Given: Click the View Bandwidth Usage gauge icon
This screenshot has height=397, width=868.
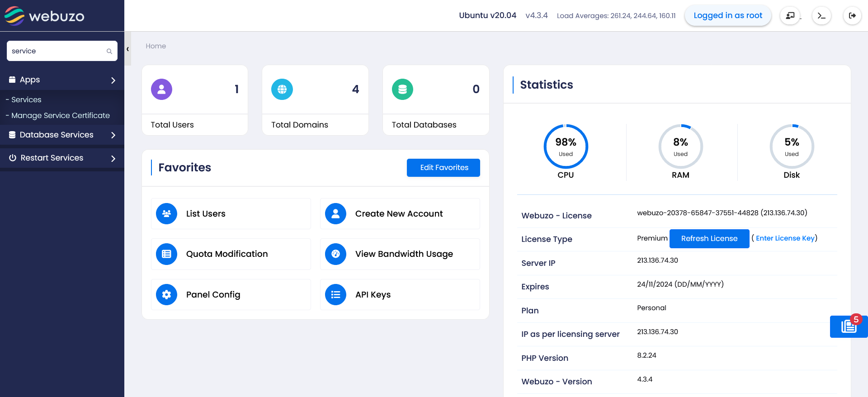Looking at the screenshot, I should click(x=335, y=254).
